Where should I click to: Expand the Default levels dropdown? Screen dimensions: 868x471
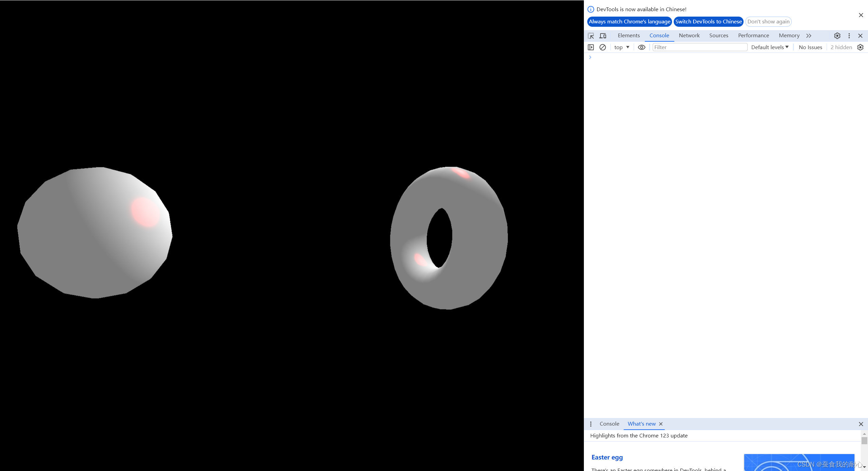tap(770, 47)
